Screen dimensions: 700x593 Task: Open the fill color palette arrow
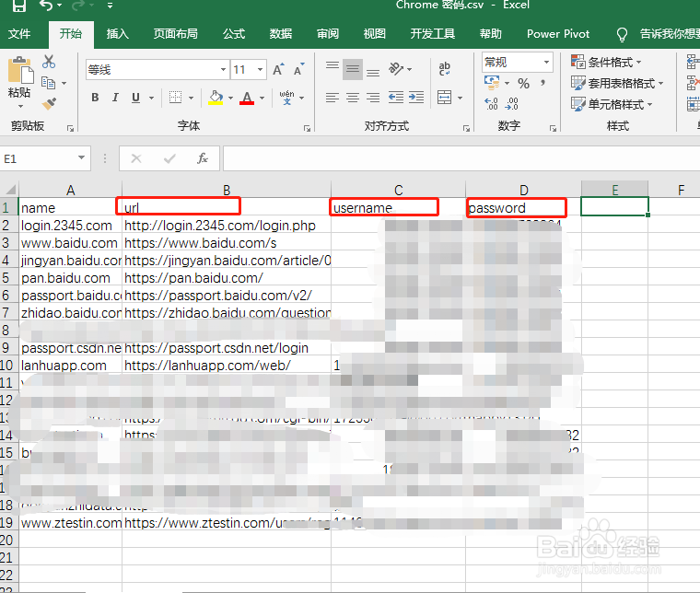(x=231, y=98)
